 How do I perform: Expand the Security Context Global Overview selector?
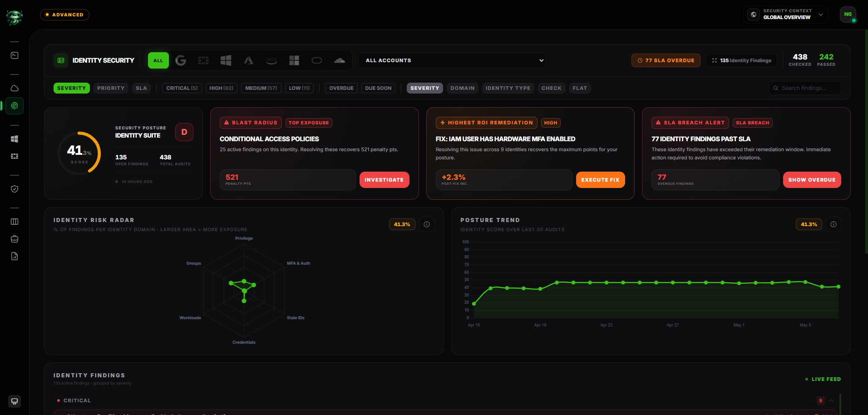click(785, 15)
